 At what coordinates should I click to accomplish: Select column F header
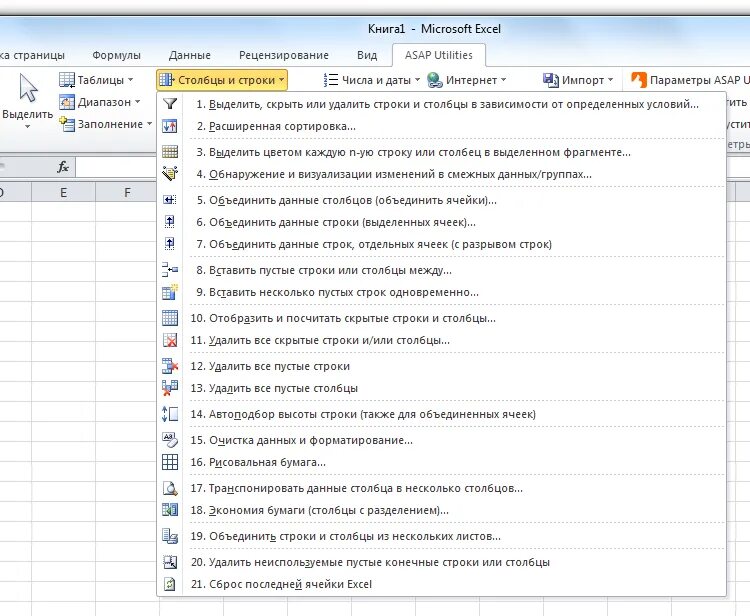pyautogui.click(x=127, y=192)
